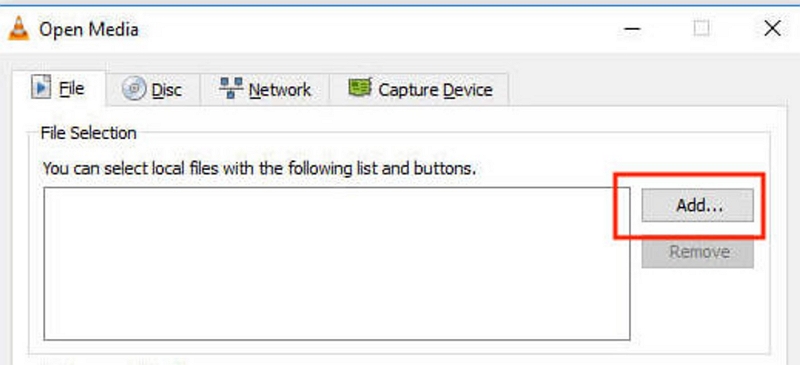Add a local file with Add... button

pyautogui.click(x=697, y=205)
